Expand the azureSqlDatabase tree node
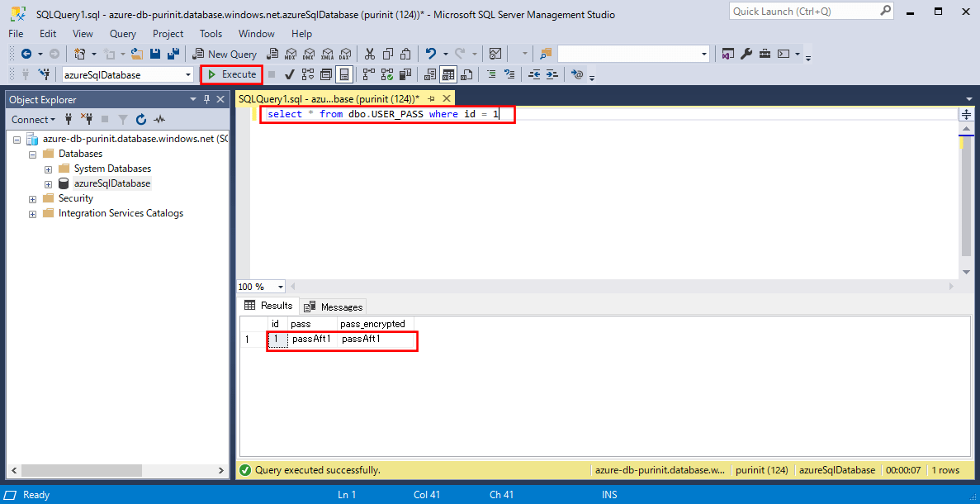Image resolution: width=980 pixels, height=504 pixels. click(x=48, y=184)
